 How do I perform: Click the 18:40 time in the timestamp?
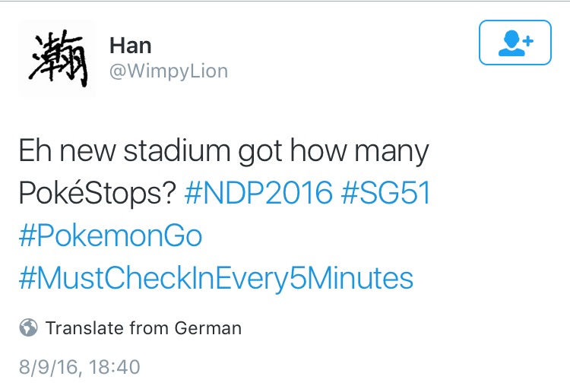click(115, 367)
